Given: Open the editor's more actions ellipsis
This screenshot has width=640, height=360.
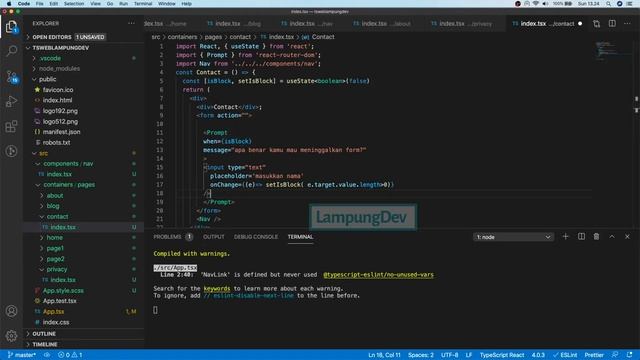Looking at the screenshot, I should coord(627,24).
